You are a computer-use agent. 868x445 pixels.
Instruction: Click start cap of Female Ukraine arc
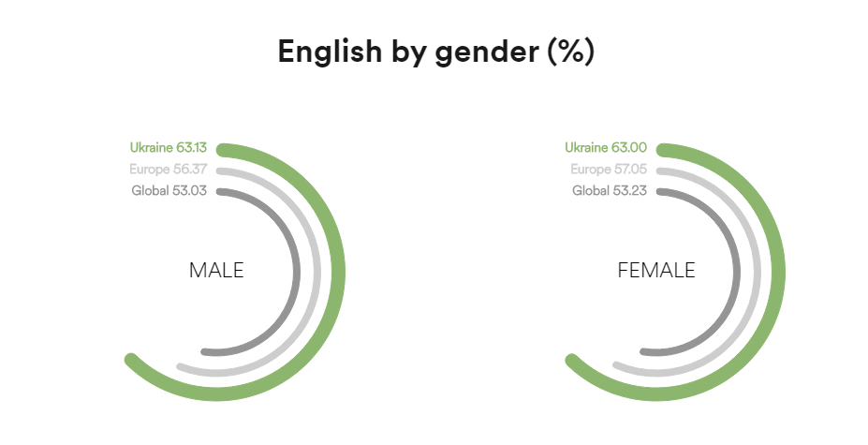[663, 150]
